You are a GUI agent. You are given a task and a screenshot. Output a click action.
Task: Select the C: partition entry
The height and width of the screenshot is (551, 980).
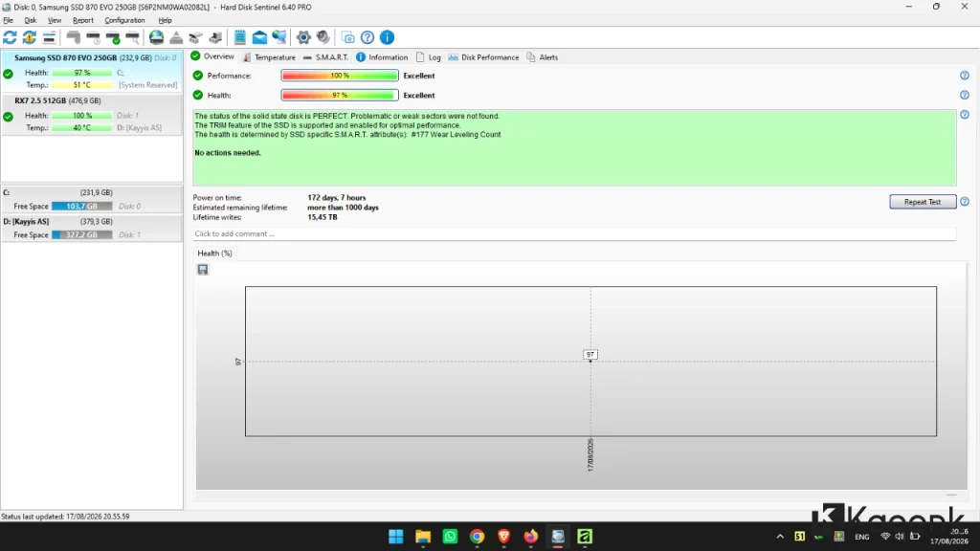91,200
